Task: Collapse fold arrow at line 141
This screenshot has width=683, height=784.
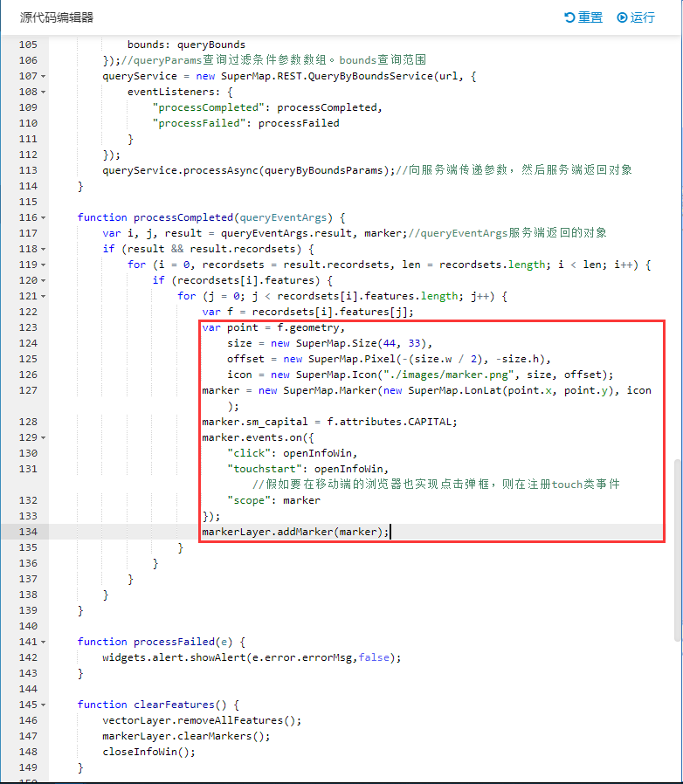Action: pos(43,642)
